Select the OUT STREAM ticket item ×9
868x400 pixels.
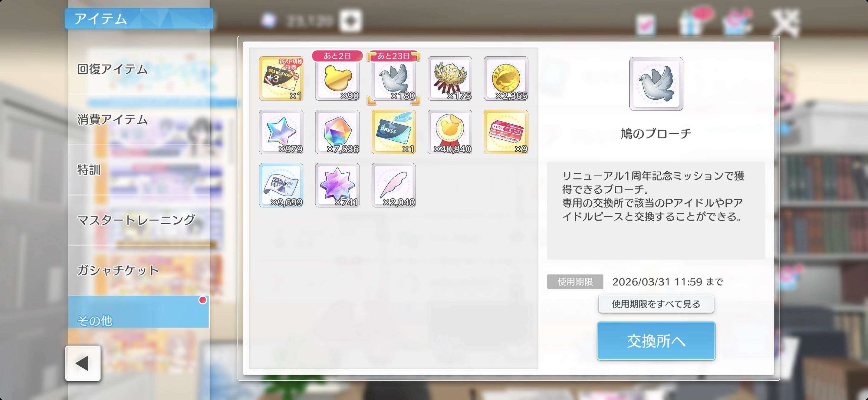[506, 132]
